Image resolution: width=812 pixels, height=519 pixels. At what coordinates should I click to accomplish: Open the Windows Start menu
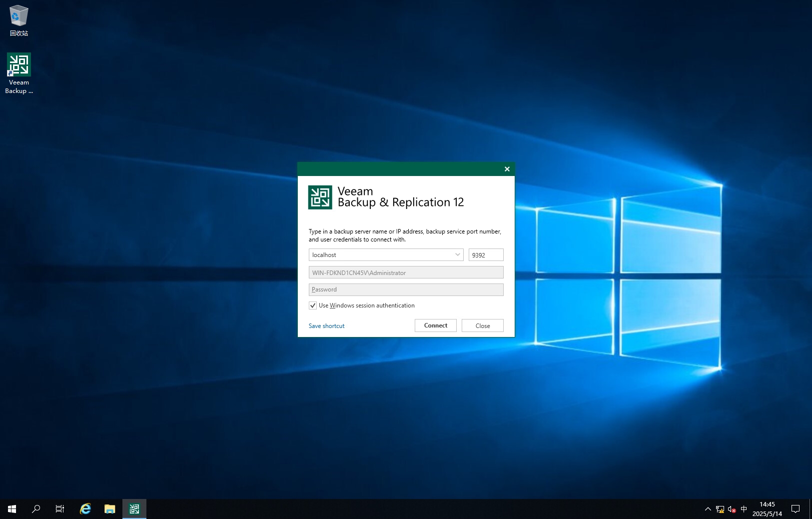tap(12, 509)
